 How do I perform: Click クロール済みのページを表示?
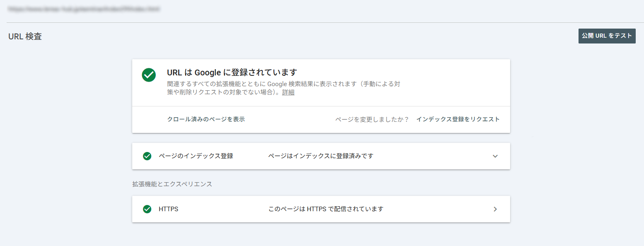pyautogui.click(x=206, y=119)
